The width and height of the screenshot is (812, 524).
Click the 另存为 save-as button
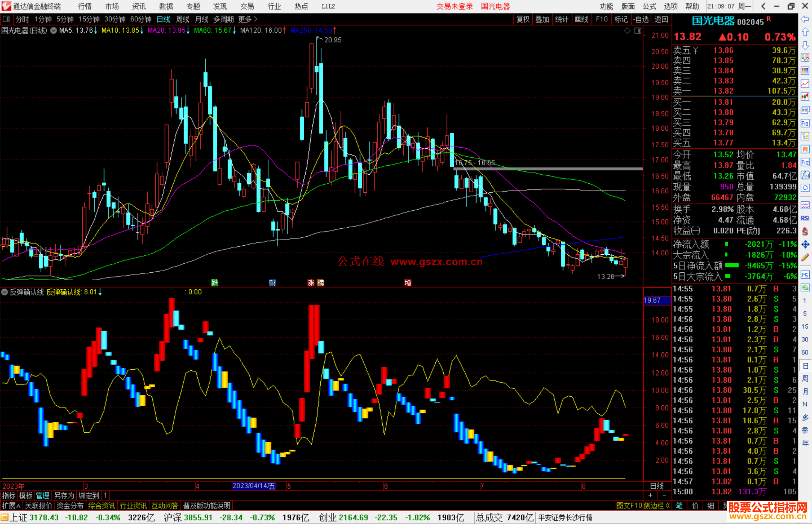[64, 496]
